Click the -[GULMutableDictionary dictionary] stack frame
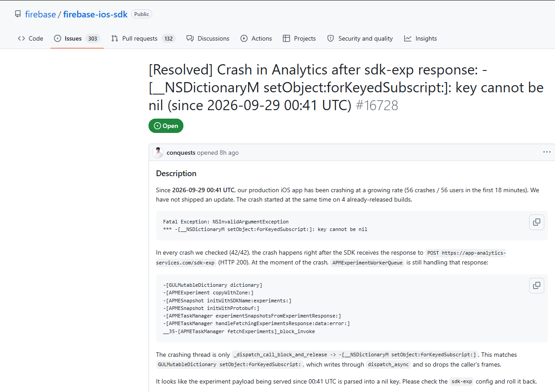 tap(213, 285)
